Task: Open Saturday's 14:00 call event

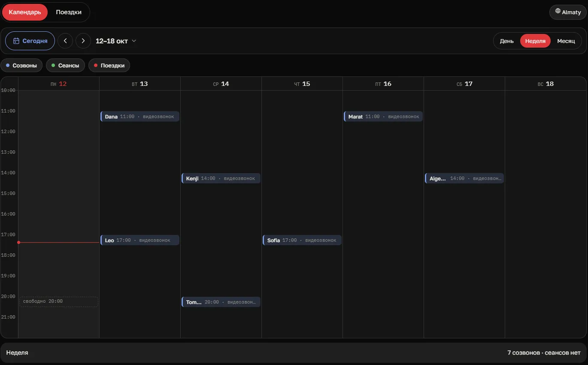Action: click(x=464, y=178)
